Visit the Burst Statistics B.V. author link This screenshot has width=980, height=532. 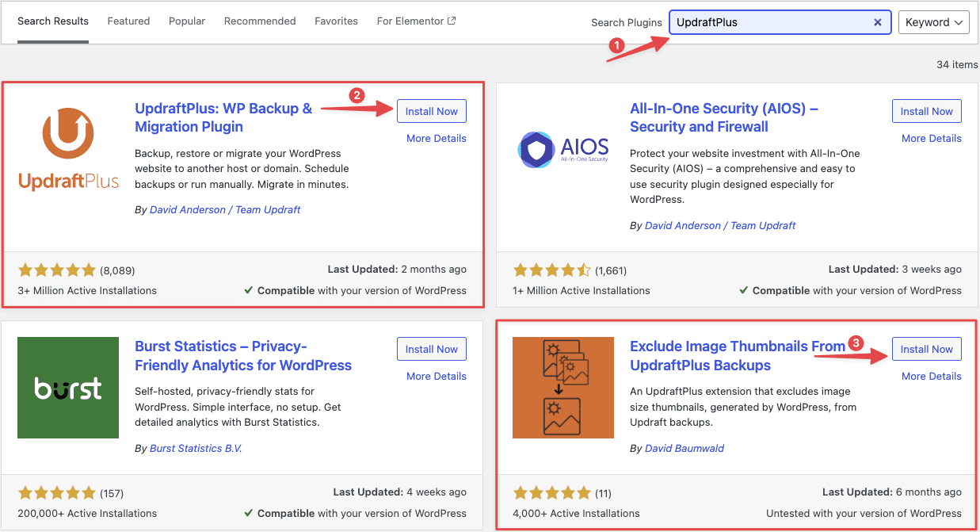pos(195,448)
